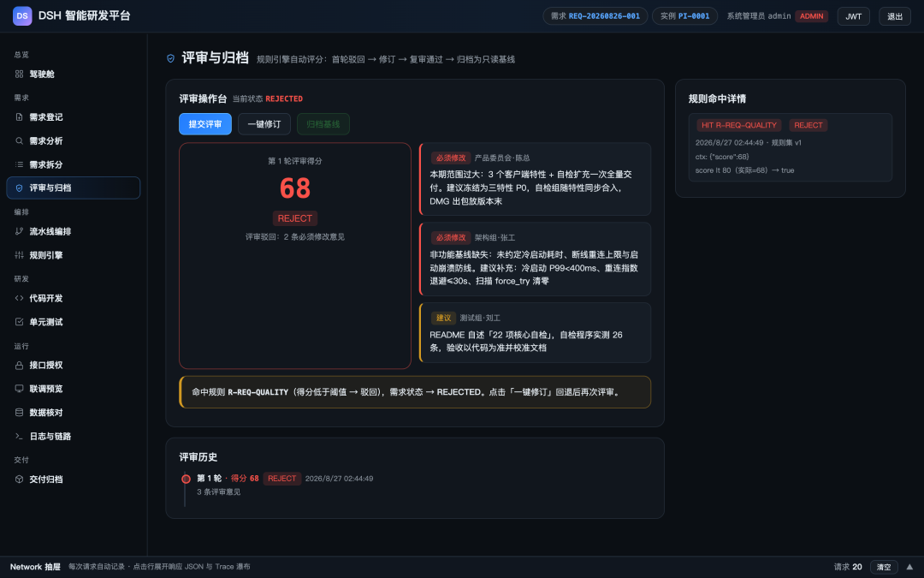Click the 流水线编排 branch icon
The image size is (924, 578).
(x=20, y=232)
